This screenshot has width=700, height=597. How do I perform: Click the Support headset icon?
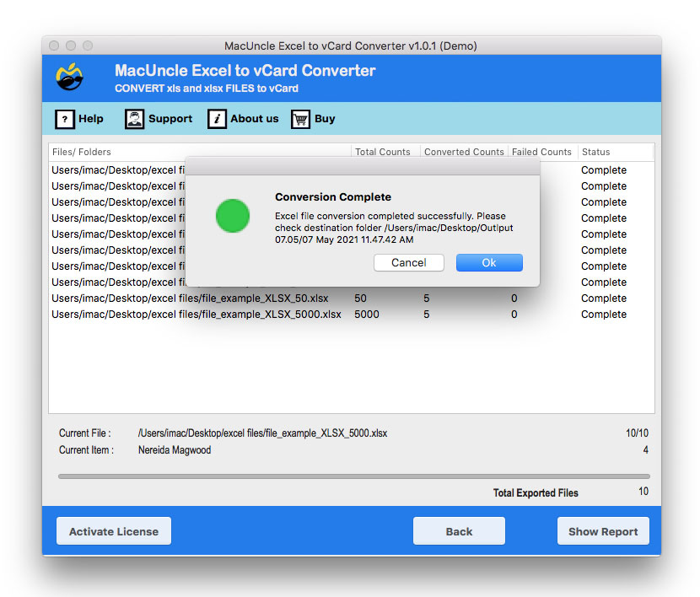pyautogui.click(x=134, y=119)
